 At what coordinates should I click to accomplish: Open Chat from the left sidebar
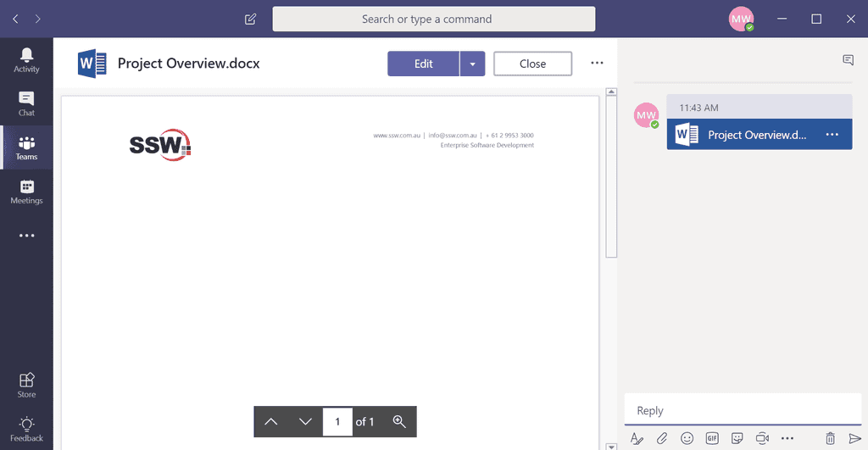pos(26,103)
